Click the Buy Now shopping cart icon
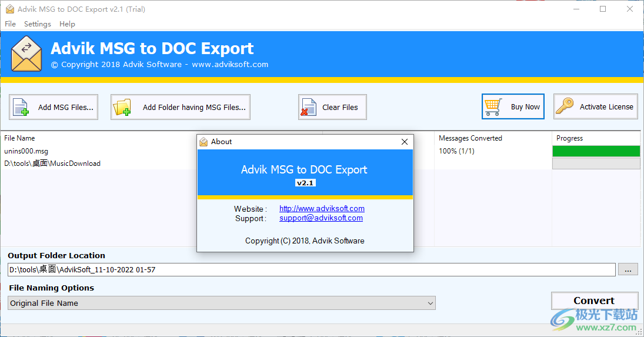 click(493, 106)
